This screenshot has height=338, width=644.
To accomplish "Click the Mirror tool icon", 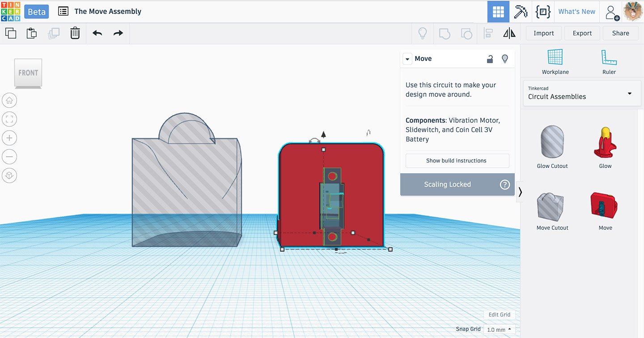I will [509, 33].
